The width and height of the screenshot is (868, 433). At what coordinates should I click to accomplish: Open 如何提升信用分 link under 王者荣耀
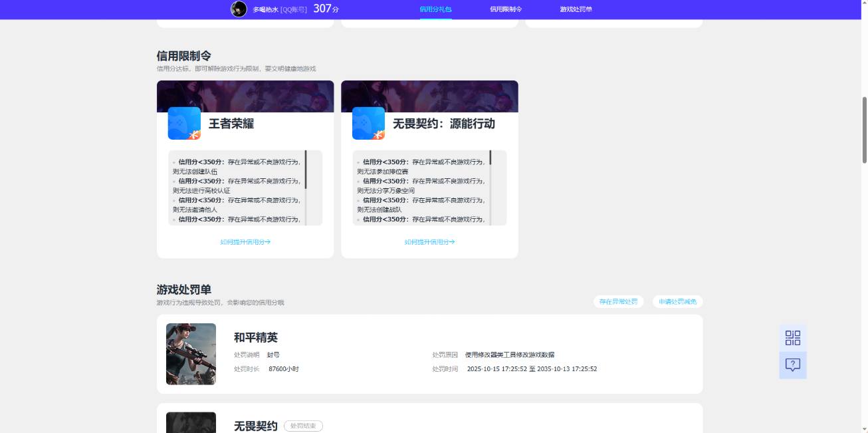pos(245,242)
